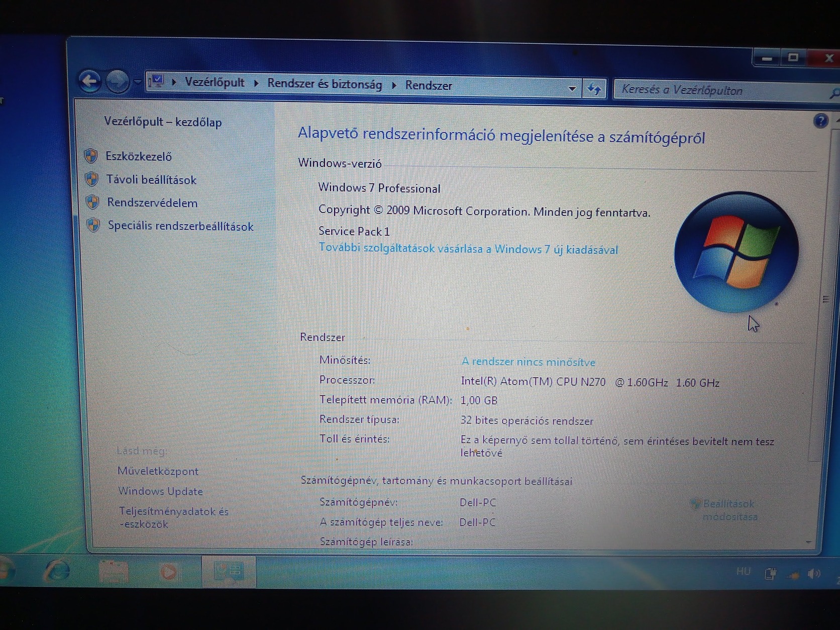Click the A rendszer nincs minősítve link
Screen dimensions: 840x630
coord(529,362)
